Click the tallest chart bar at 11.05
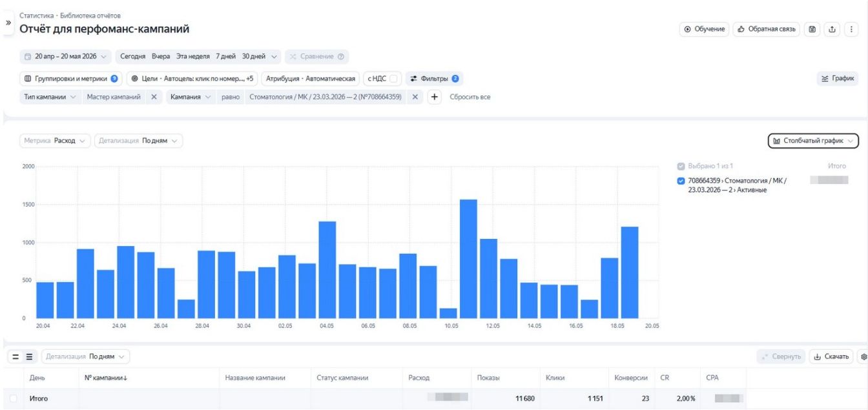 (x=468, y=259)
